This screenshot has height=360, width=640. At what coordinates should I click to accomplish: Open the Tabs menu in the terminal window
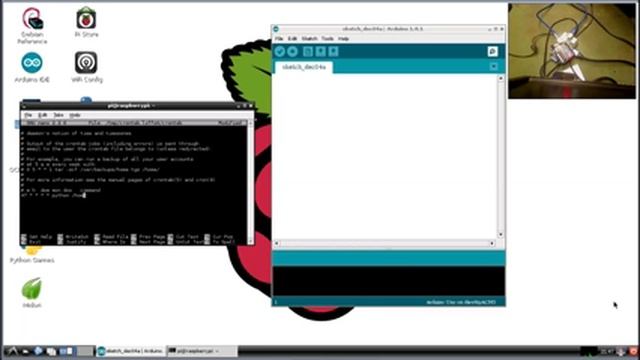point(58,115)
